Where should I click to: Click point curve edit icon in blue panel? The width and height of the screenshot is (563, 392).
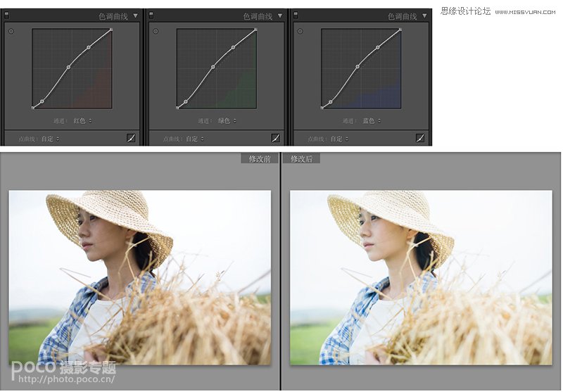(420, 138)
